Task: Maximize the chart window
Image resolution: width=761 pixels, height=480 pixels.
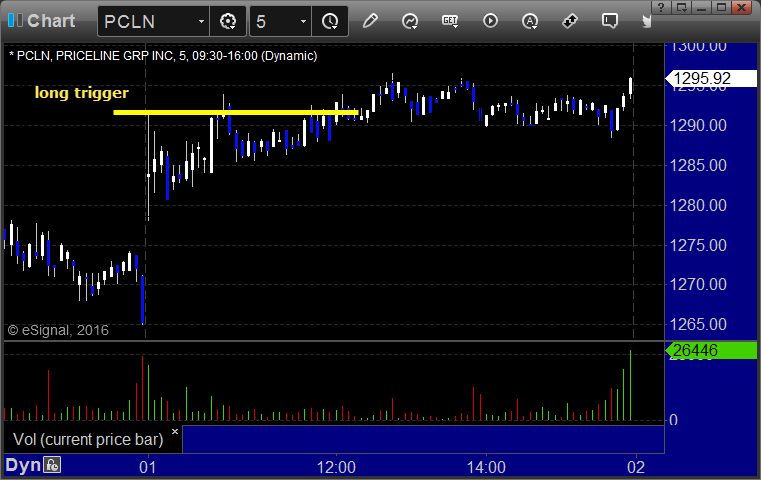Action: pyautogui.click(x=722, y=7)
